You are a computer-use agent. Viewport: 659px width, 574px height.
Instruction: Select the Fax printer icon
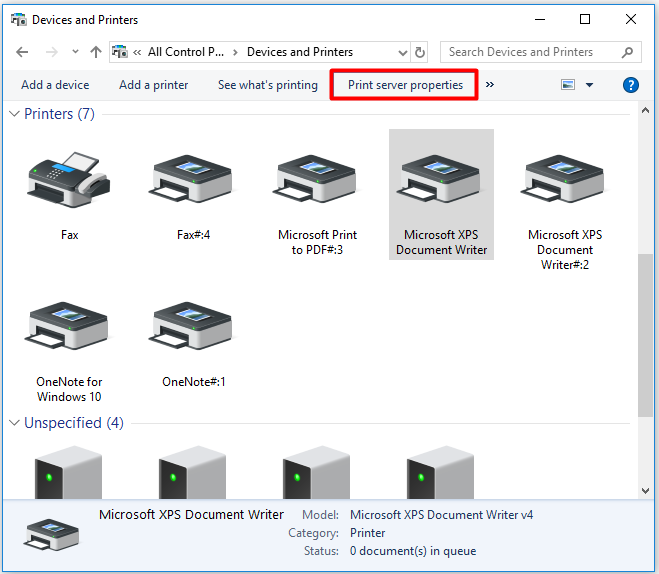(x=69, y=180)
